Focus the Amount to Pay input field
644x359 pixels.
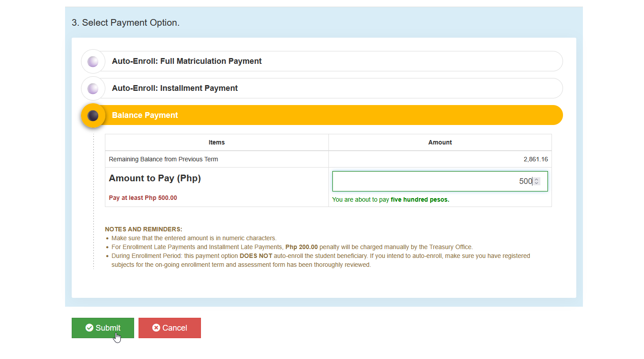440,181
